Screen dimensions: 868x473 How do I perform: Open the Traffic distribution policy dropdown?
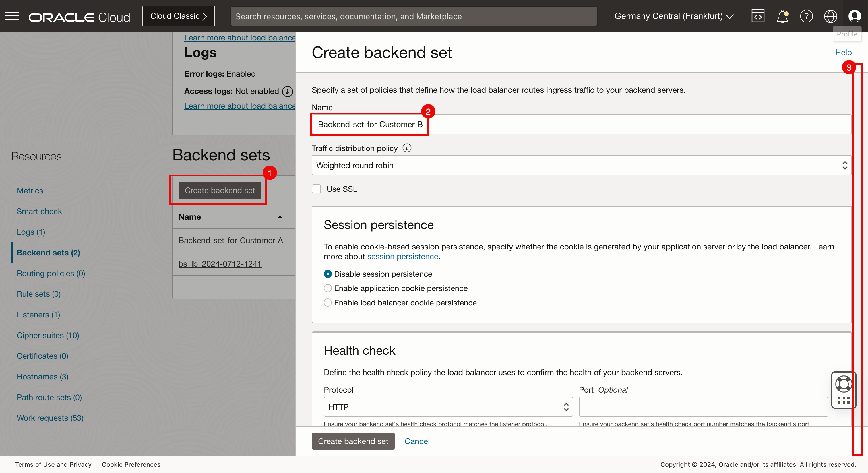581,165
